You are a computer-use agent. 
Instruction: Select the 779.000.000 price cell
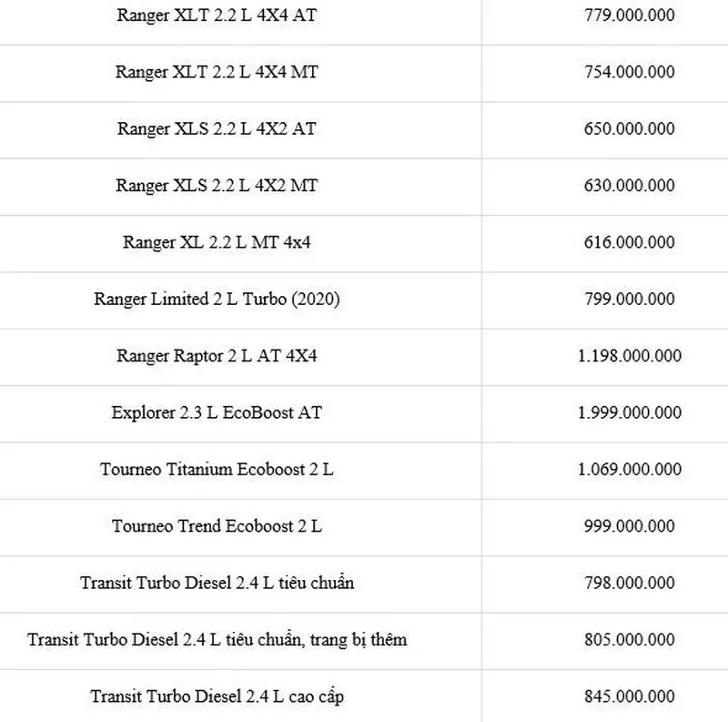pyautogui.click(x=629, y=15)
